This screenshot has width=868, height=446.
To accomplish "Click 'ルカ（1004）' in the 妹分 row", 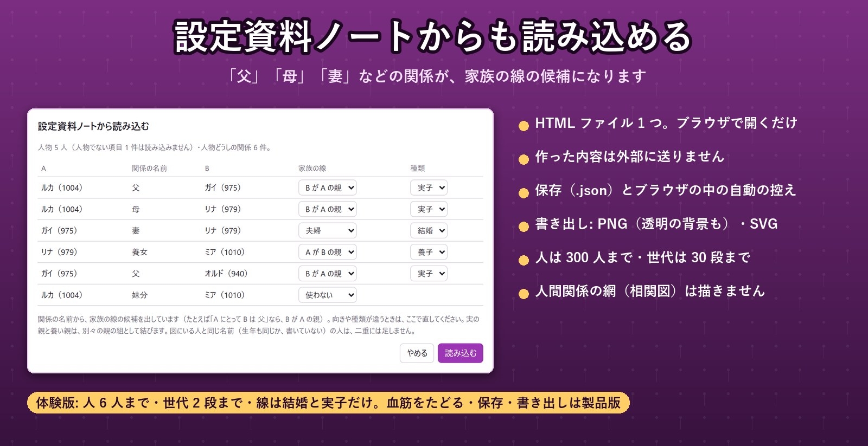I will pyautogui.click(x=62, y=295).
